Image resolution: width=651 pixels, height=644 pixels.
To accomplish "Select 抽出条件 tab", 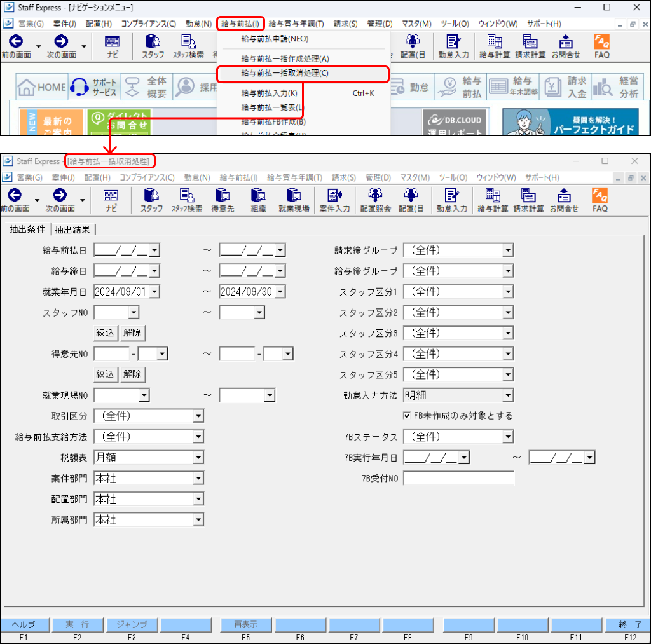I will coord(27,230).
